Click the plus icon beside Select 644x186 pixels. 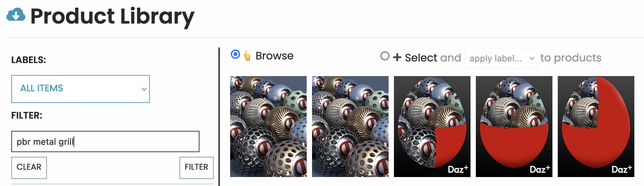pos(397,57)
